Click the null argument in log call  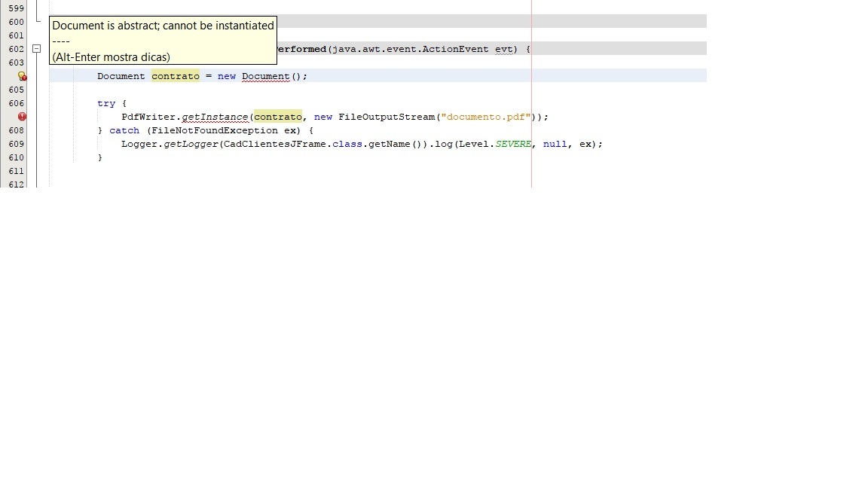pos(555,144)
